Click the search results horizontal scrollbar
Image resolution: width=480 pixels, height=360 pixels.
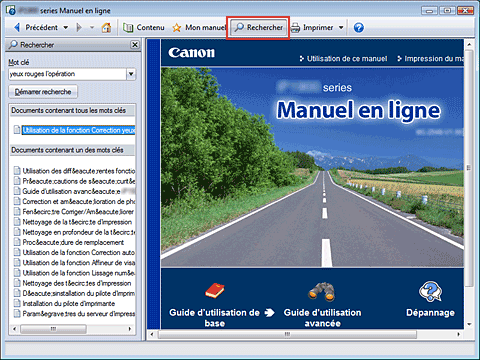[72, 329]
